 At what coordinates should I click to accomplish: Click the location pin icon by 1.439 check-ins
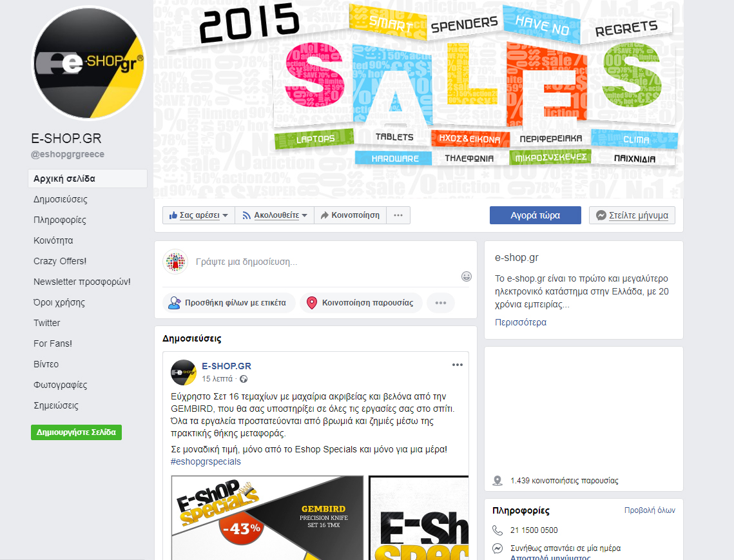click(x=497, y=480)
